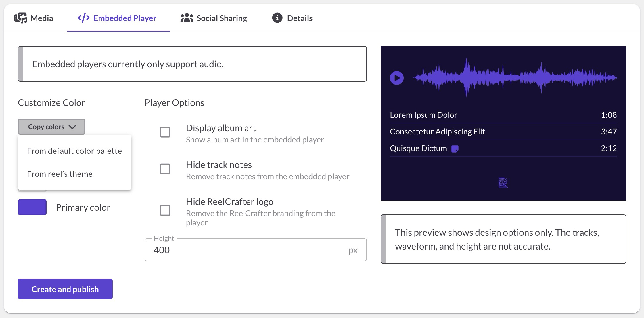The height and width of the screenshot is (318, 644).
Task: Select the Lorem Ipsum Dolor track
Action: pyautogui.click(x=423, y=115)
